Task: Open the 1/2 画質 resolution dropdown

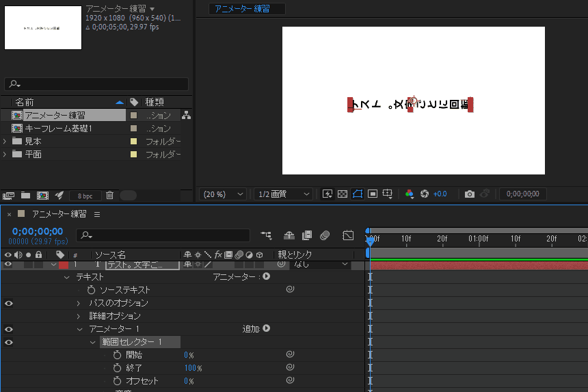Action: pos(284,194)
